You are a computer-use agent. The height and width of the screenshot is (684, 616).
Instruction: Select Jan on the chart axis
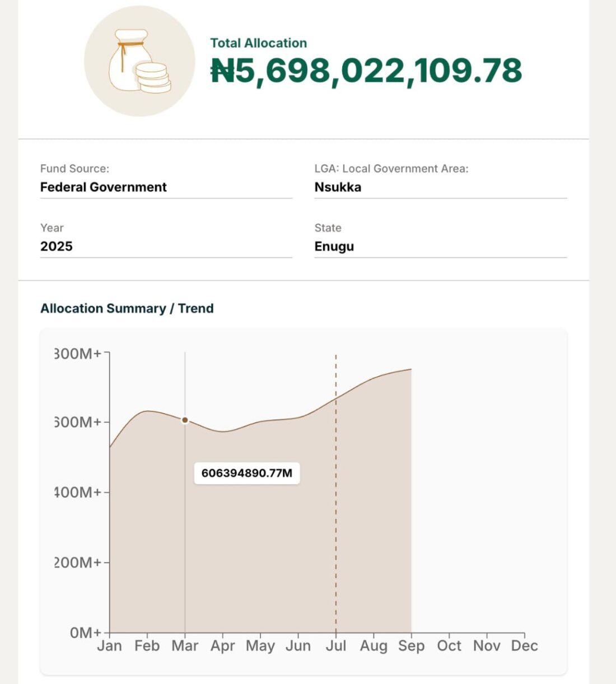[x=109, y=646]
